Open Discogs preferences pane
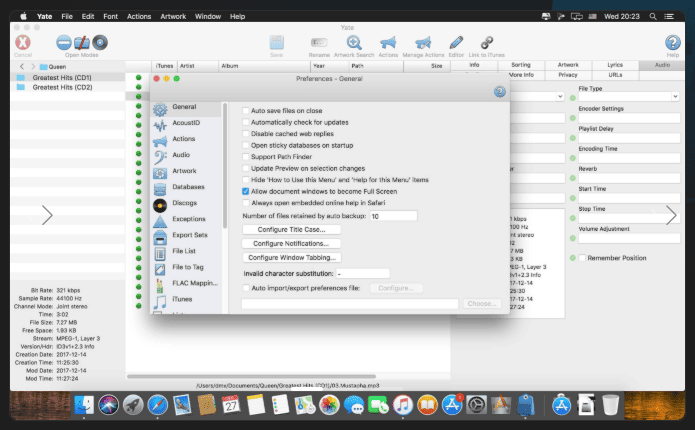The width and height of the screenshot is (695, 430). (x=187, y=203)
